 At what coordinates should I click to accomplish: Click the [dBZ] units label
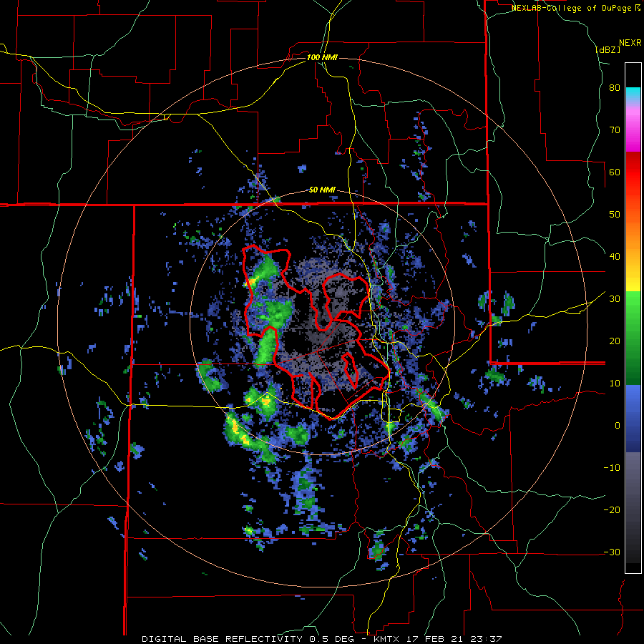tap(608, 49)
